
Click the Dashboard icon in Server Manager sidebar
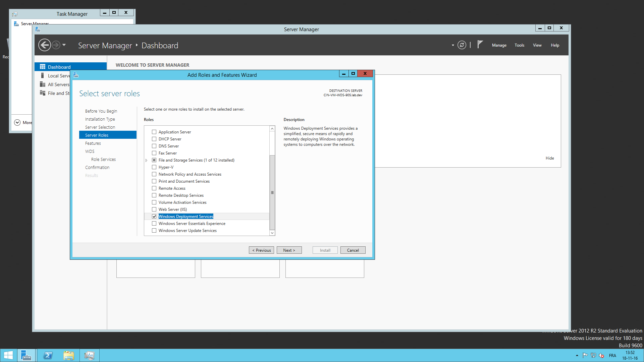click(x=43, y=67)
